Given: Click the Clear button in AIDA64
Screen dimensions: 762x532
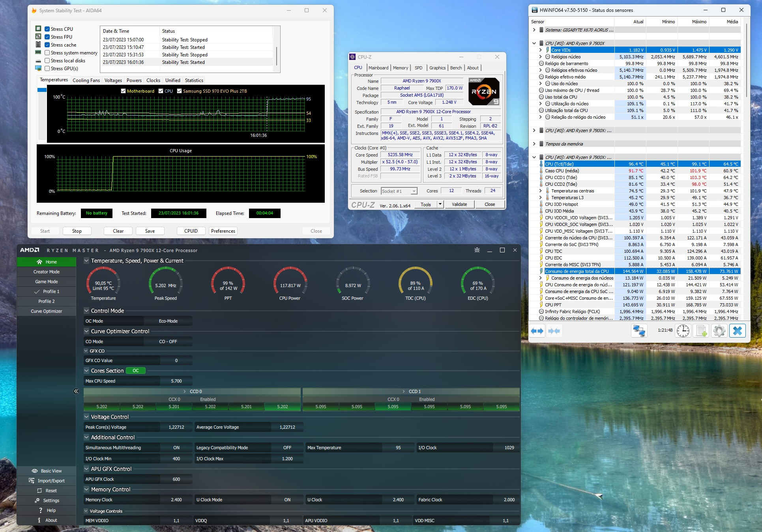Looking at the screenshot, I should [118, 231].
